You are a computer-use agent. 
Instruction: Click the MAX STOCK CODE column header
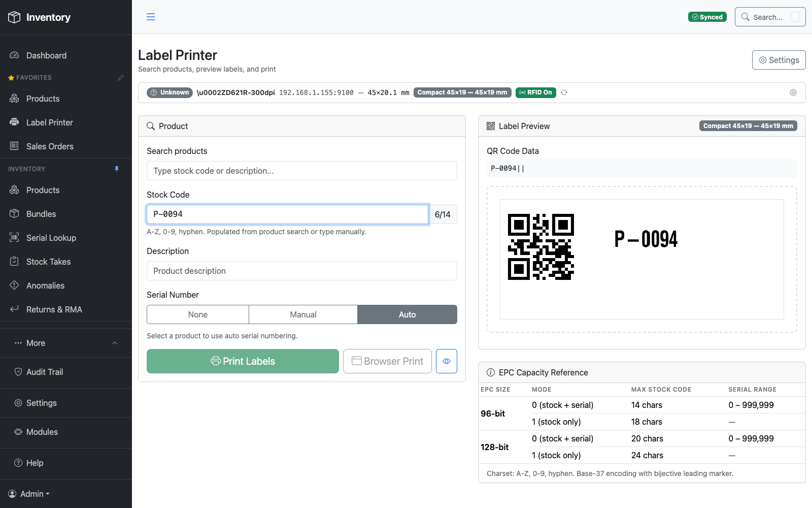661,390
